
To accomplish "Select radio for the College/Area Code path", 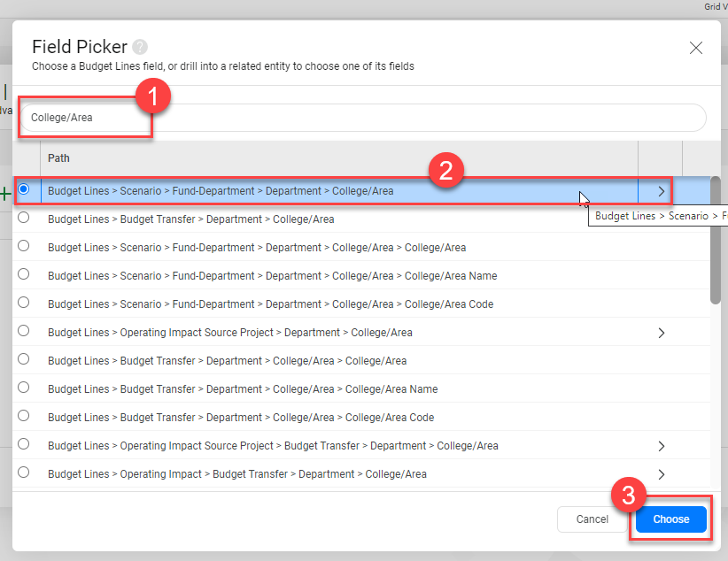I will click(26, 304).
